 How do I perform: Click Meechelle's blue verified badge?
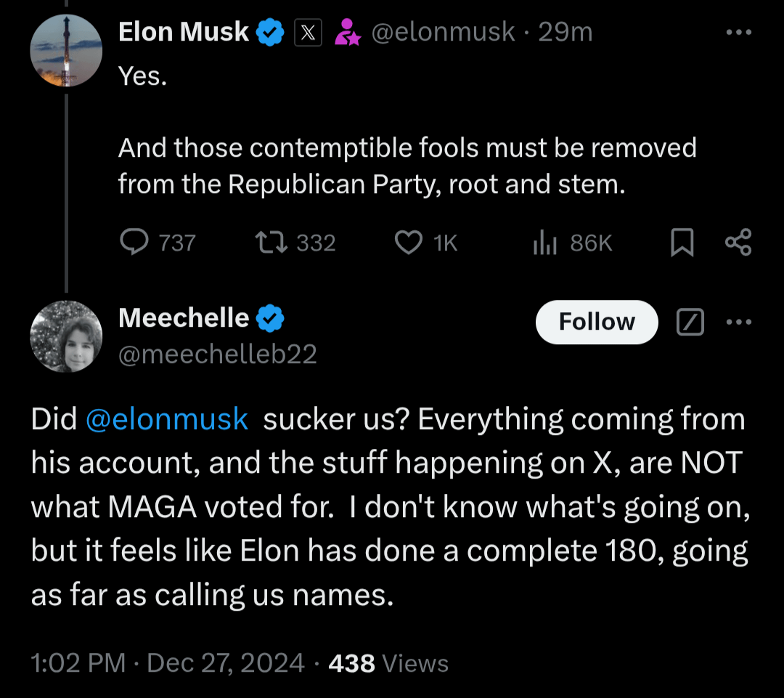pyautogui.click(x=270, y=318)
